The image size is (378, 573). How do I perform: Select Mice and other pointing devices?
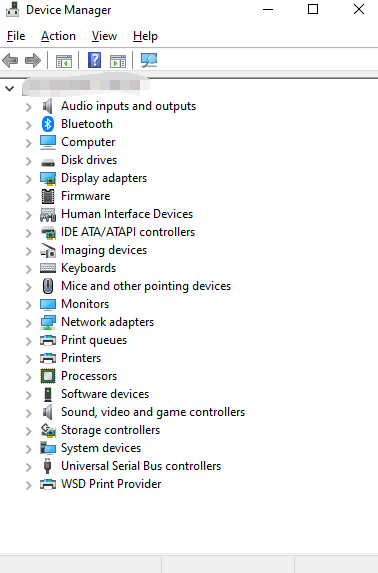(146, 286)
